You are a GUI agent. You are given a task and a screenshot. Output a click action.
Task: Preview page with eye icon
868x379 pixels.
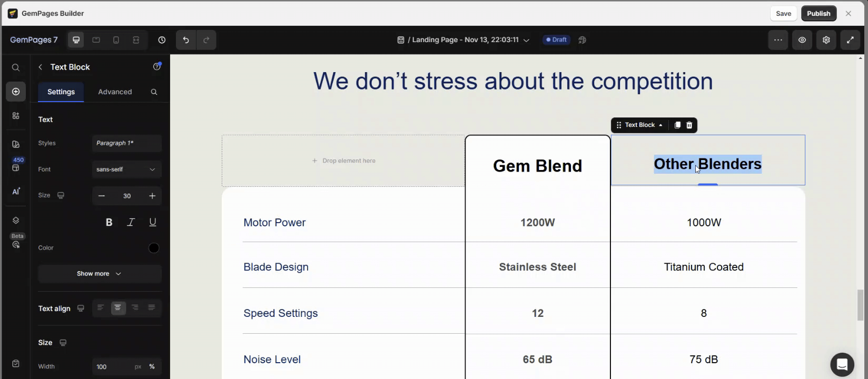[x=802, y=40]
